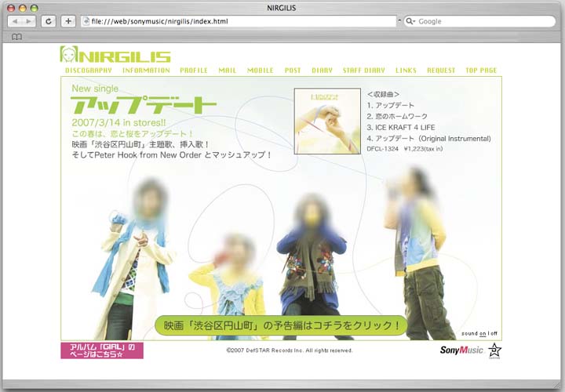Image resolution: width=565 pixels, height=392 pixels.
Task: Go to the PROFILE page
Action: [x=194, y=71]
